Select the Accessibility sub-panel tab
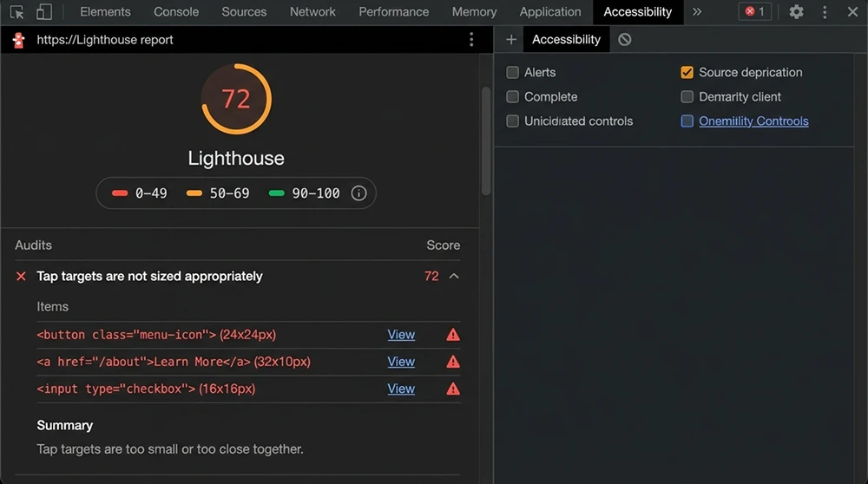The height and width of the screenshot is (484, 868). [566, 39]
